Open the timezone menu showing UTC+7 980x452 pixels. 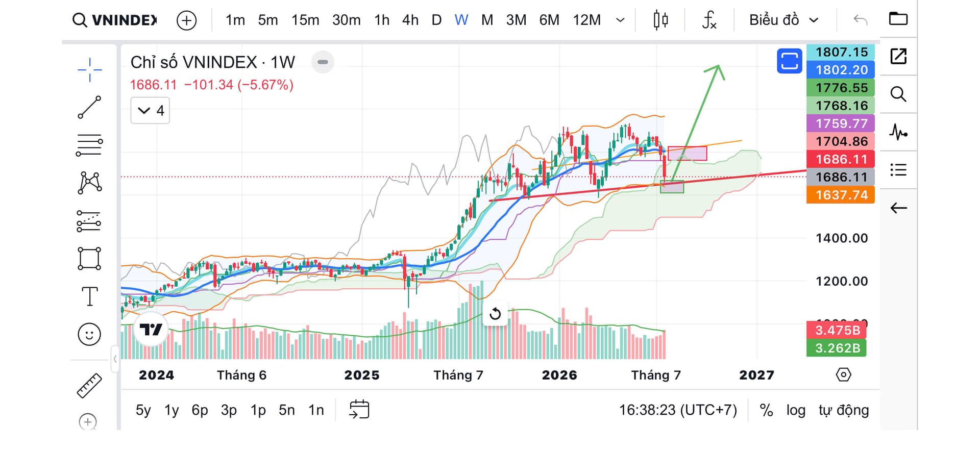[x=678, y=410]
